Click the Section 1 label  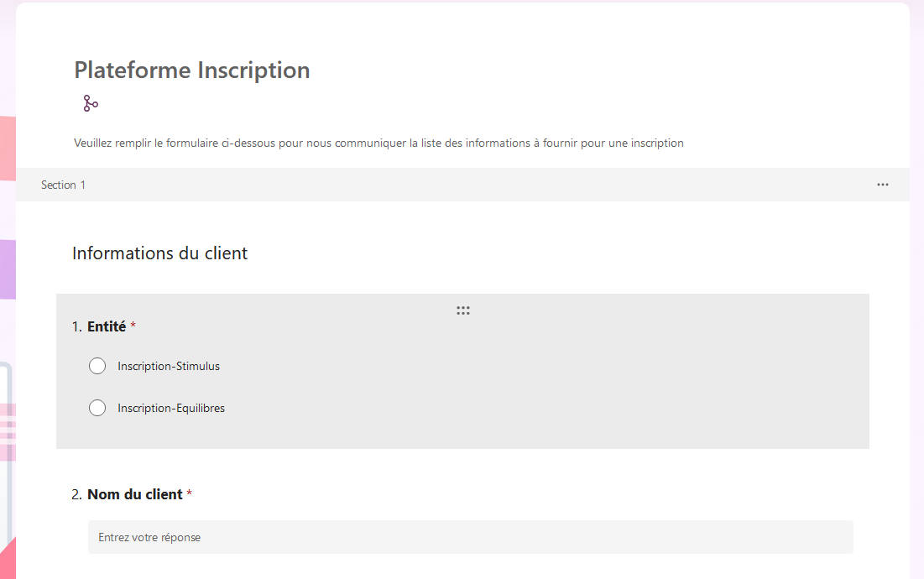coord(63,185)
